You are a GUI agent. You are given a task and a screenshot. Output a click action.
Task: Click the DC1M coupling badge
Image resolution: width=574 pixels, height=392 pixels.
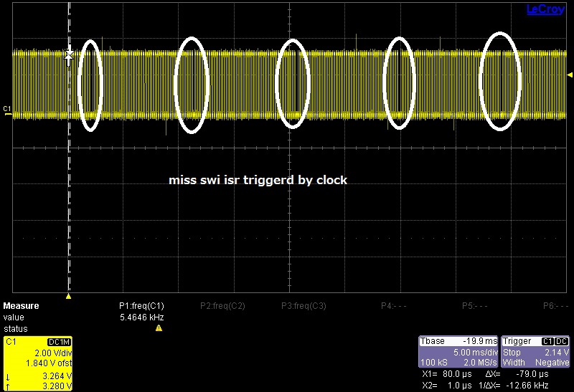(59, 342)
